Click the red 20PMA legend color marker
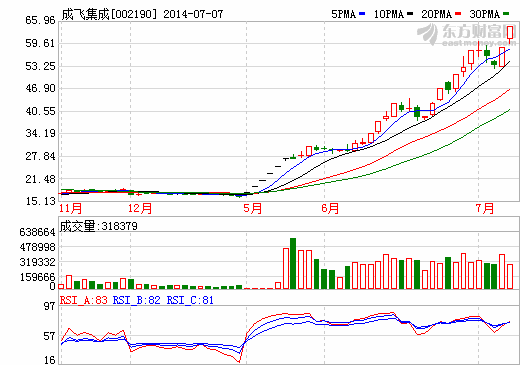Screen dimensions: 520x365 click(458, 14)
